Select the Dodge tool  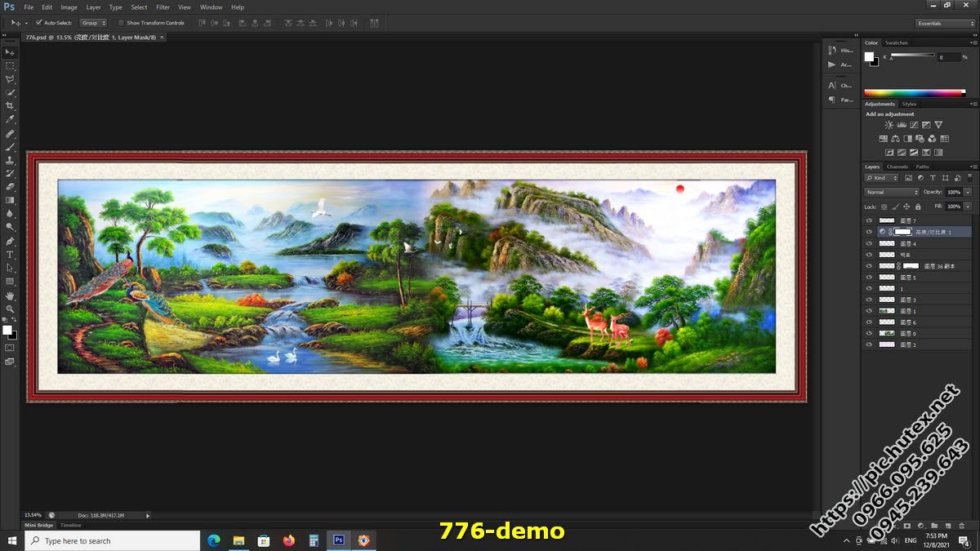(x=10, y=227)
